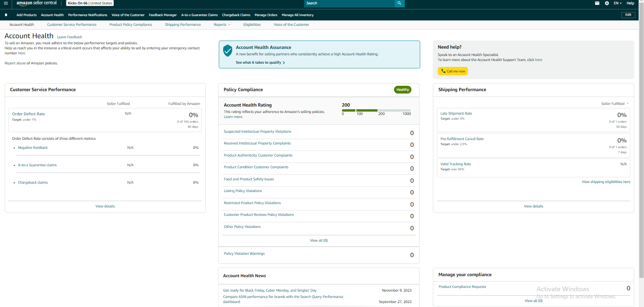This screenshot has width=644, height=307.
Task: Open the Seller Fulfilled dropdown in Shipping Performance
Action: pos(615,104)
